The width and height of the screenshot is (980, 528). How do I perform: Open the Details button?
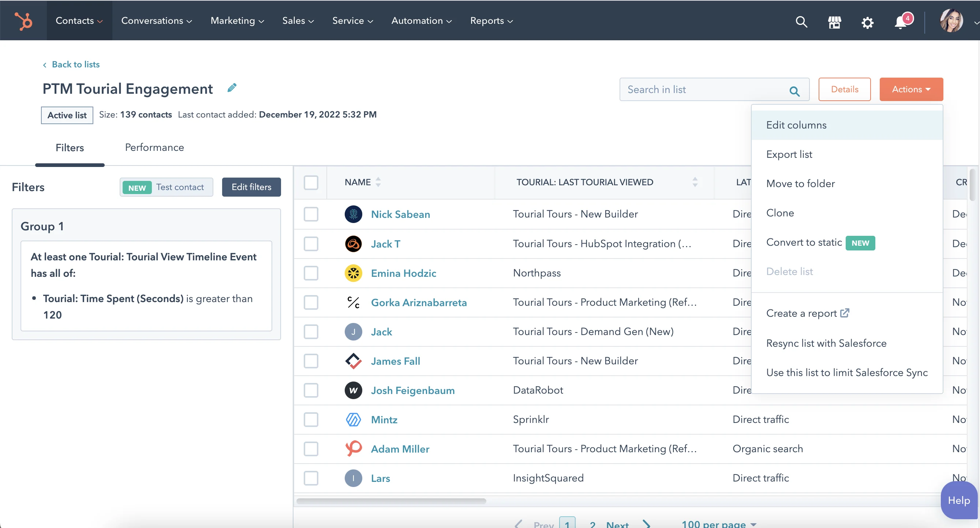pyautogui.click(x=844, y=89)
